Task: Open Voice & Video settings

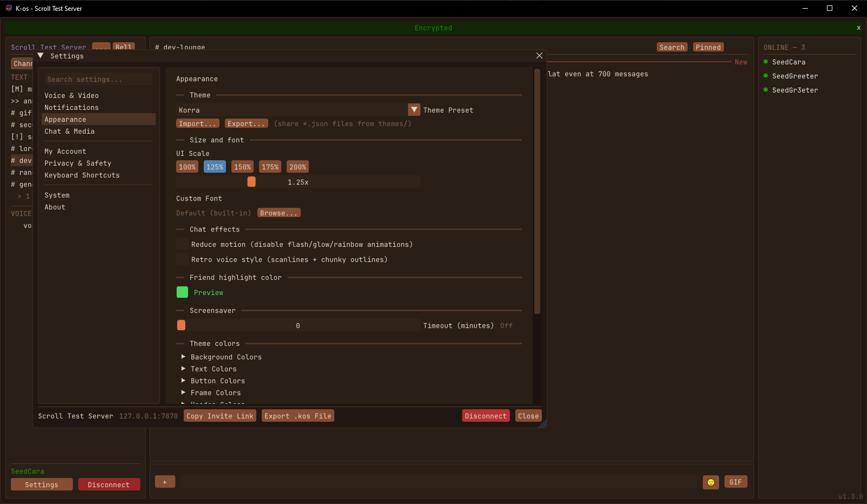Action: coord(99,95)
